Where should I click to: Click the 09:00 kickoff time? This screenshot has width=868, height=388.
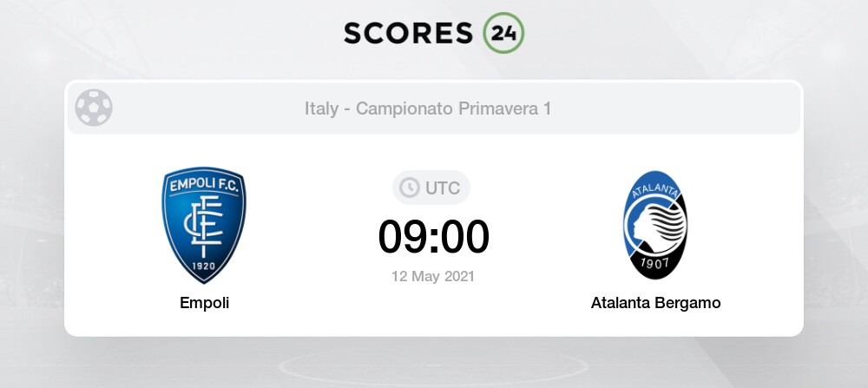[x=433, y=237]
